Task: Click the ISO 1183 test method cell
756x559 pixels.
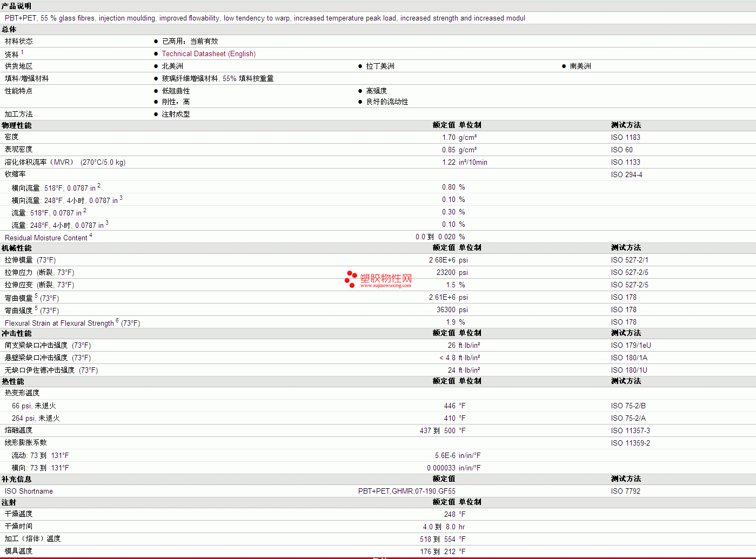Action: click(x=625, y=138)
